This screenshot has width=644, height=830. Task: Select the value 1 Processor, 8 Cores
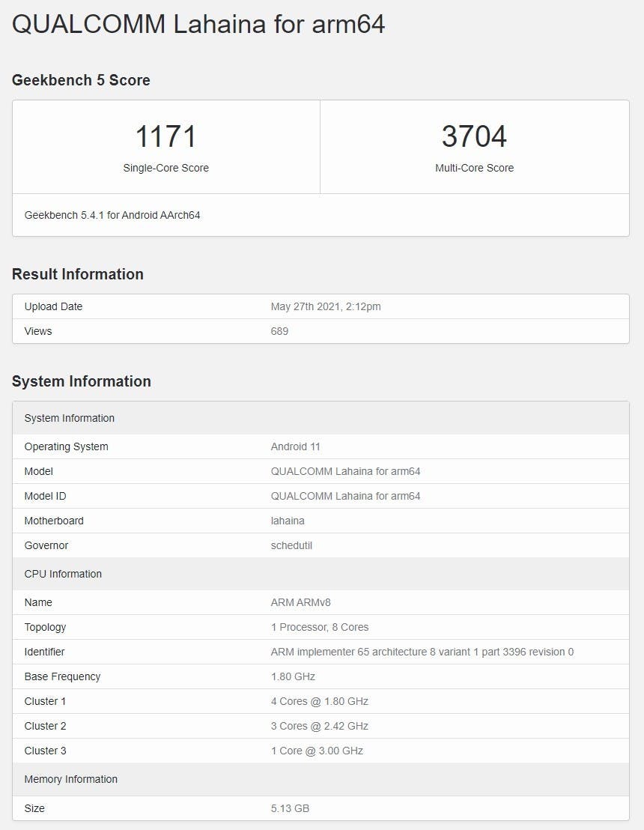pyautogui.click(x=320, y=627)
